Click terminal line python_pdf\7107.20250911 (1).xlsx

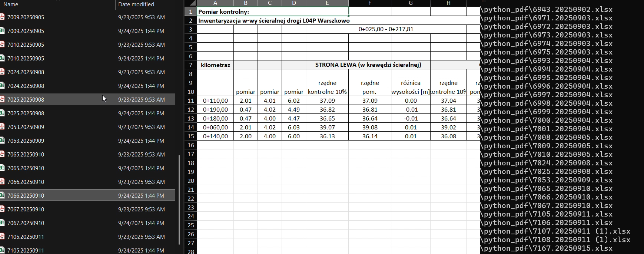click(x=555, y=231)
